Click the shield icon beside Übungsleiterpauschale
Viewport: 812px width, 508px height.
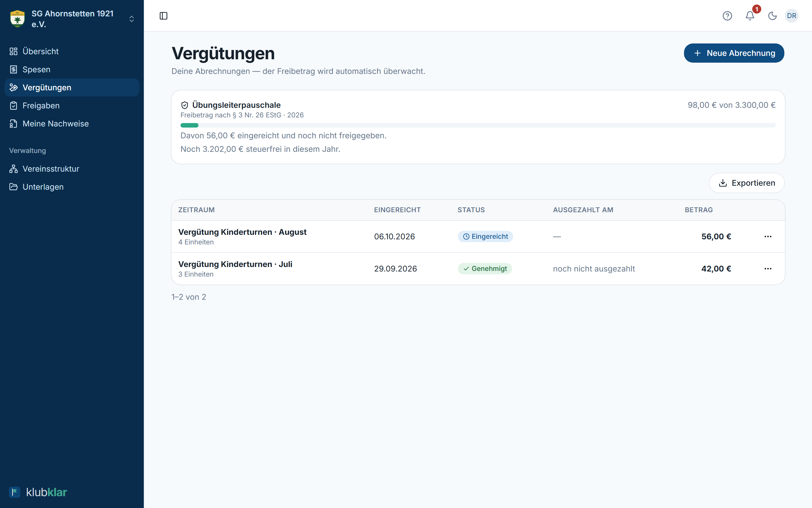[185, 105]
